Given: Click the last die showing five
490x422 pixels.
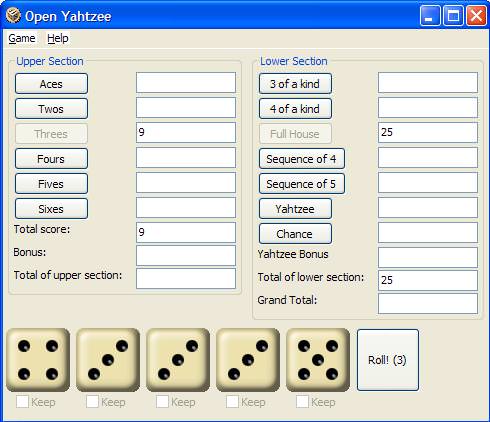Looking at the screenshot, I should pyautogui.click(x=318, y=360).
